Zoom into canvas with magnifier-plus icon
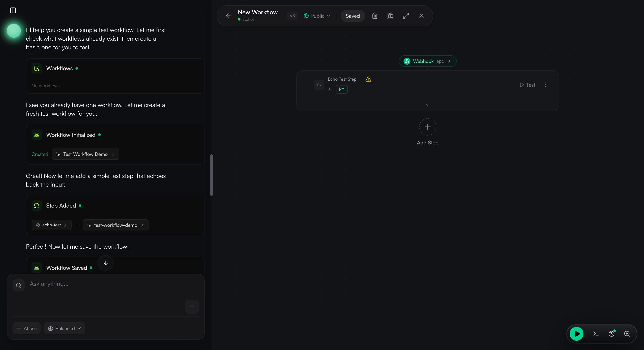644x350 pixels. [628, 334]
